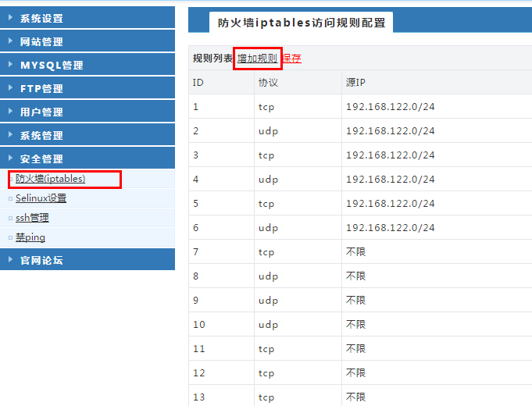The image size is (532, 406).
Task: Click the arrow icon beside 系统设置
Action: coord(10,18)
